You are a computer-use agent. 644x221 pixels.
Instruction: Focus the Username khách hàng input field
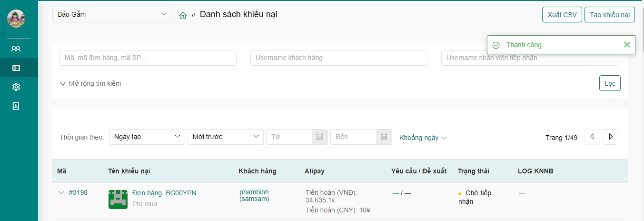pos(338,58)
